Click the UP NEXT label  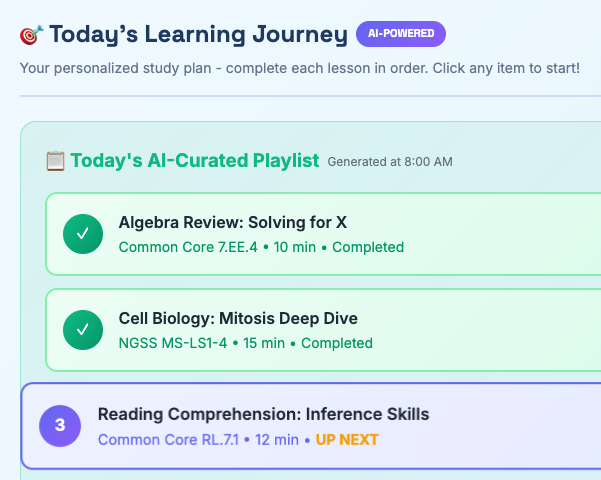(x=347, y=440)
